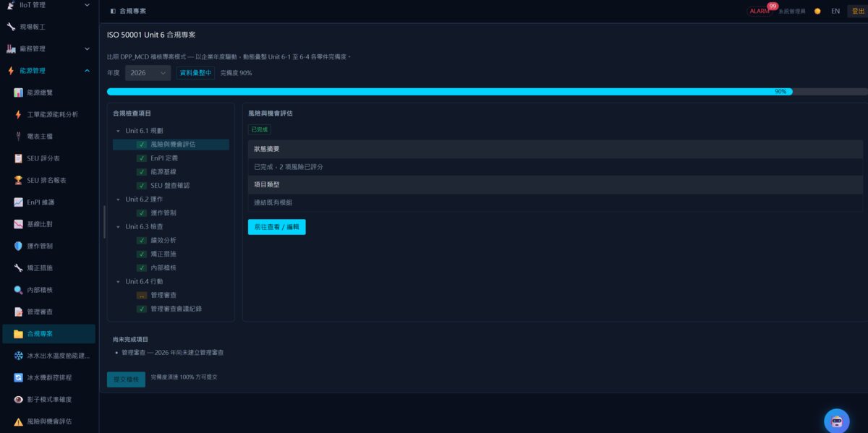Switch theme with the sun icon

pos(817,11)
